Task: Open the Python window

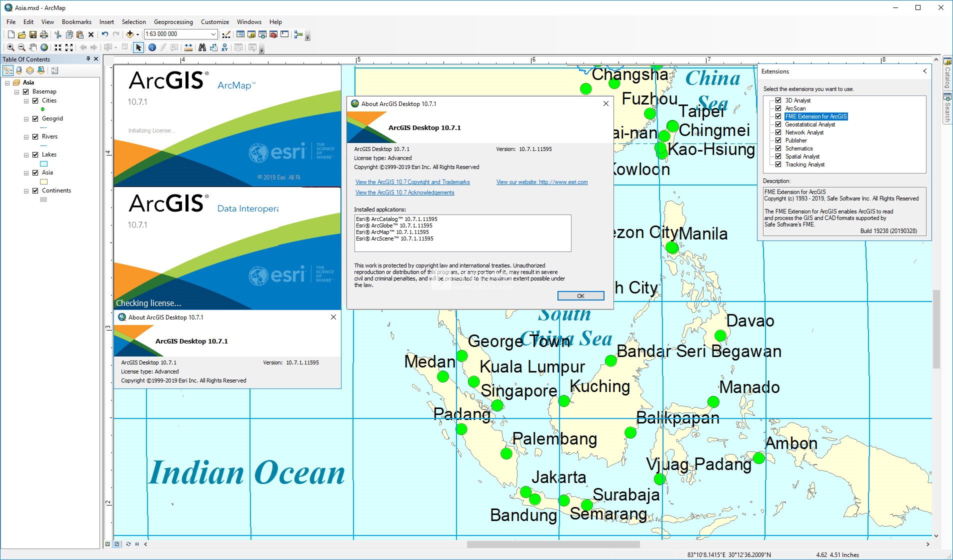Action: [284, 34]
